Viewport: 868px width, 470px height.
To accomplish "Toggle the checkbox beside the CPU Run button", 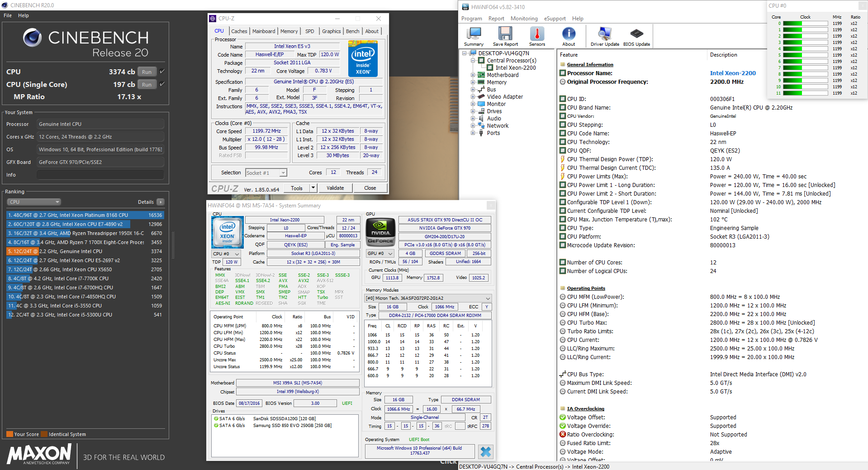I will click(x=162, y=72).
